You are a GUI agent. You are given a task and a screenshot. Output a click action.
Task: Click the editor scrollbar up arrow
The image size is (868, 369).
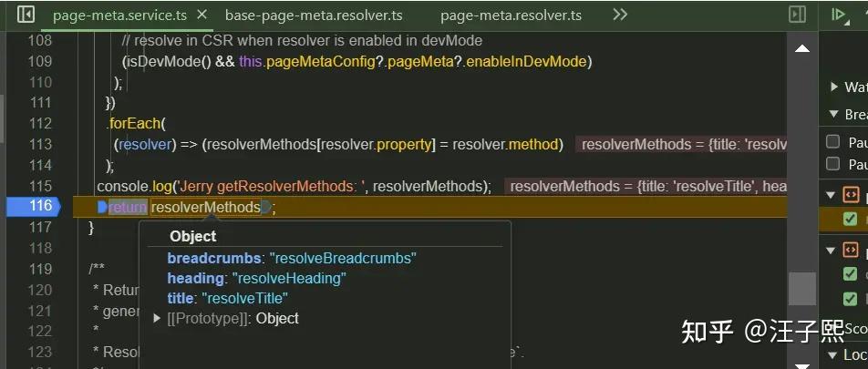pyautogui.click(x=801, y=49)
